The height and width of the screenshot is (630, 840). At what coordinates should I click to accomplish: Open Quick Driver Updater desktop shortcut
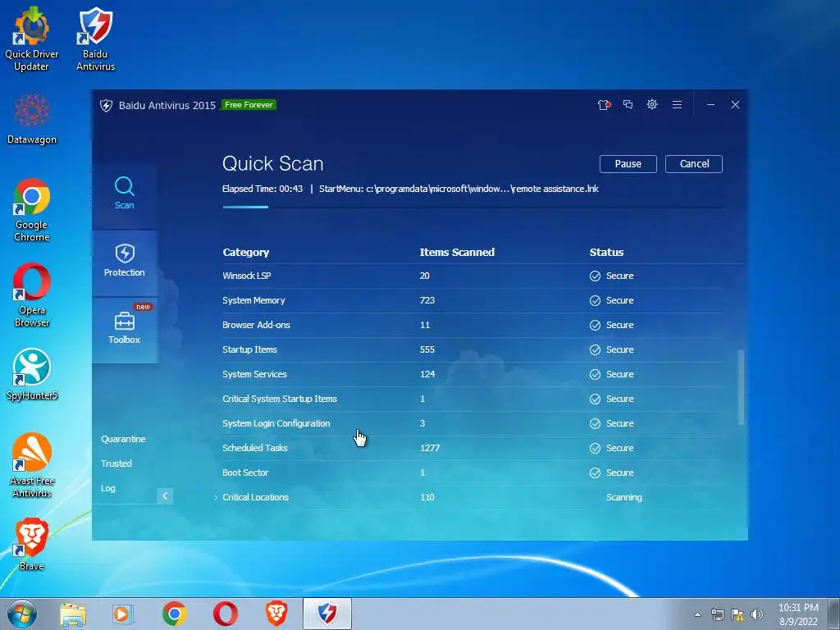(x=32, y=39)
